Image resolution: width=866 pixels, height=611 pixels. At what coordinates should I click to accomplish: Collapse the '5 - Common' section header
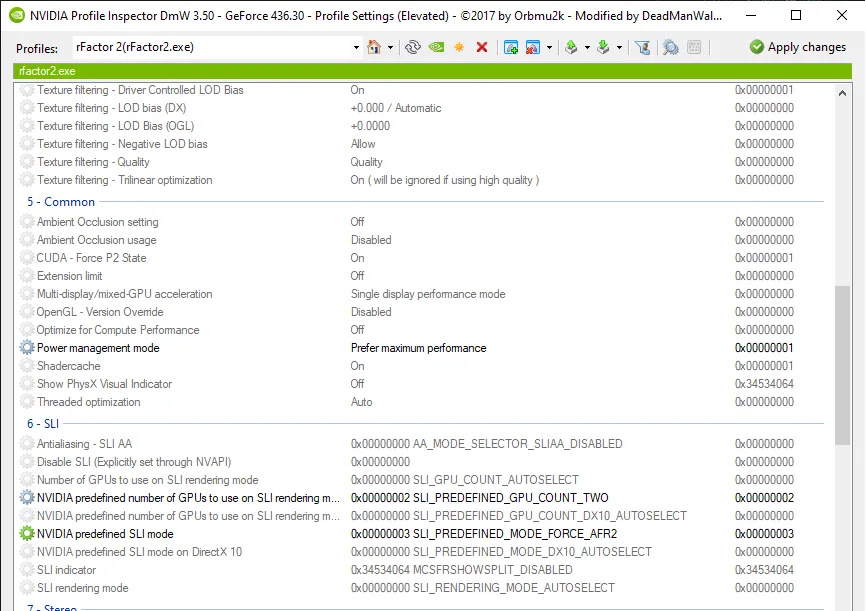click(x=61, y=202)
